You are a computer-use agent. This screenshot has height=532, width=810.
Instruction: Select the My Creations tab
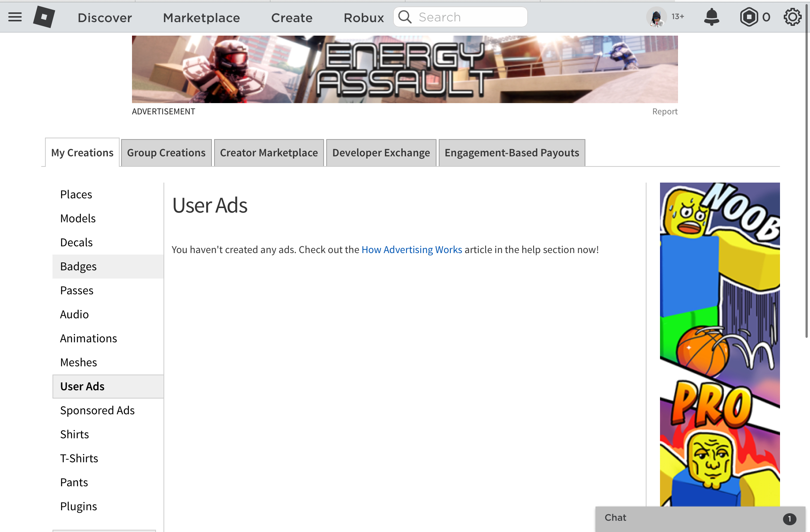[82, 153]
